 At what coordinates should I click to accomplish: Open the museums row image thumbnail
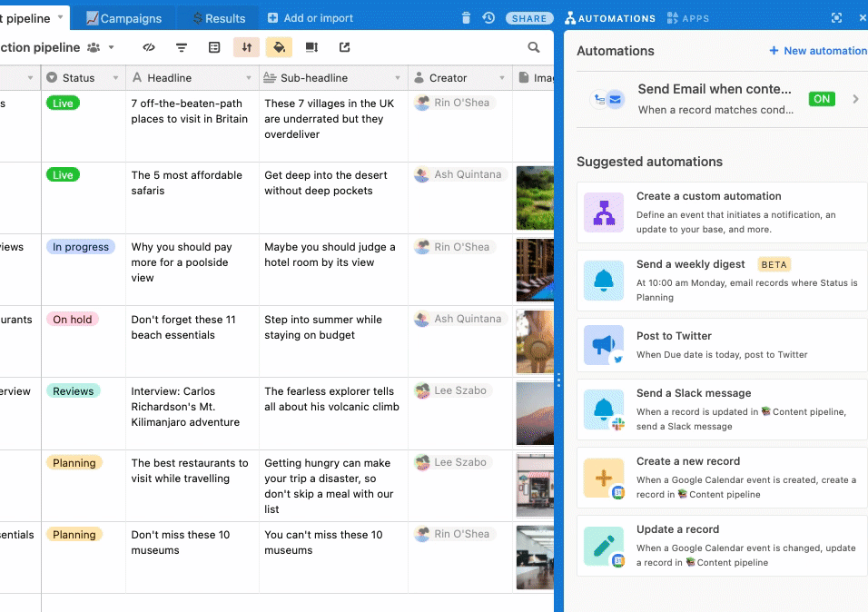click(535, 558)
